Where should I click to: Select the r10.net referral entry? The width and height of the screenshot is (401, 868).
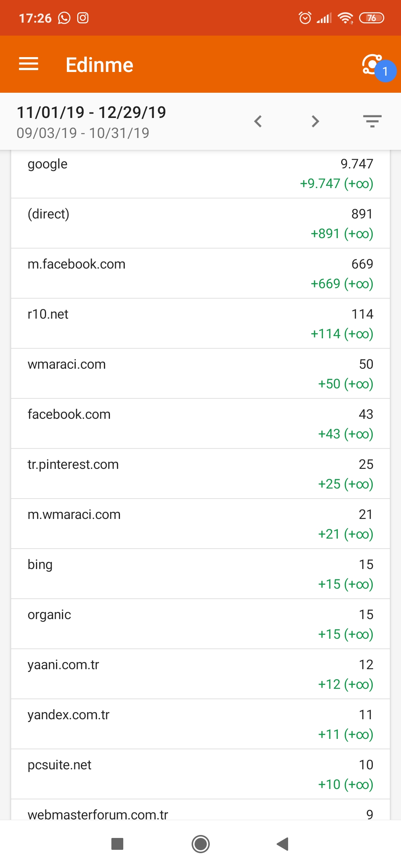click(200, 323)
